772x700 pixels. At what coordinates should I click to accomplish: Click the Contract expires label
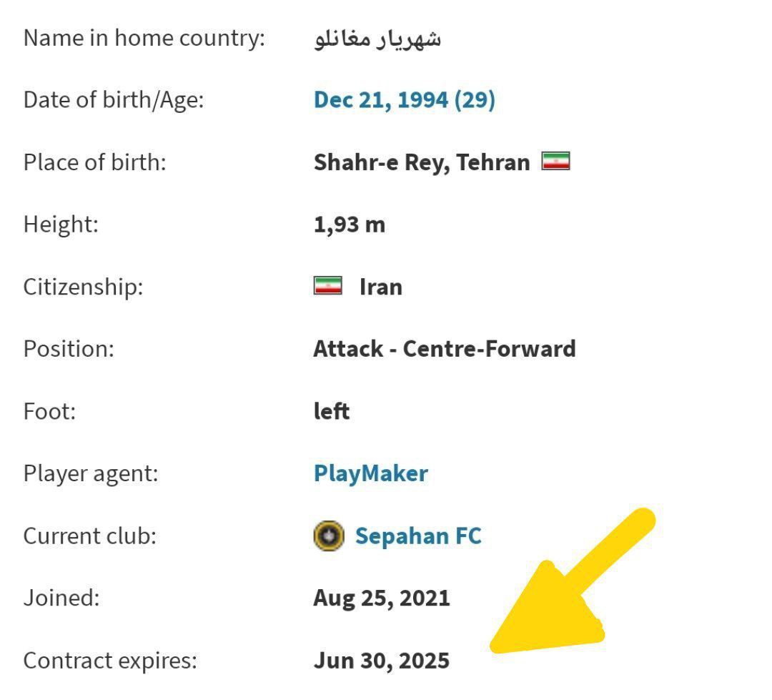click(x=110, y=661)
